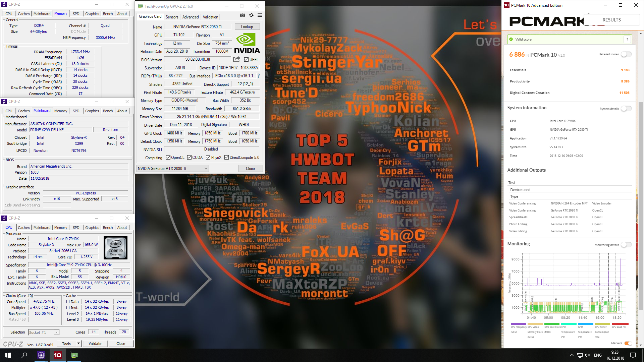
Task: Click the GPU-Z title bar icon
Action: coord(141,6)
